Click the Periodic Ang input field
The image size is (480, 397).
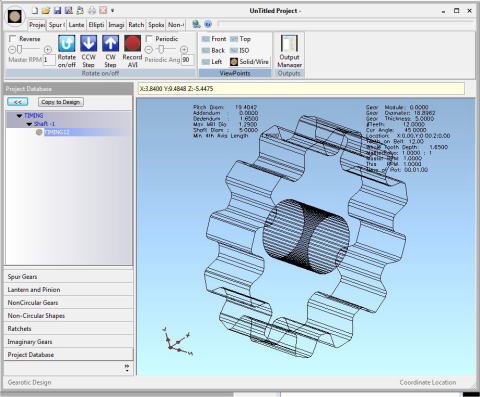pos(188,60)
